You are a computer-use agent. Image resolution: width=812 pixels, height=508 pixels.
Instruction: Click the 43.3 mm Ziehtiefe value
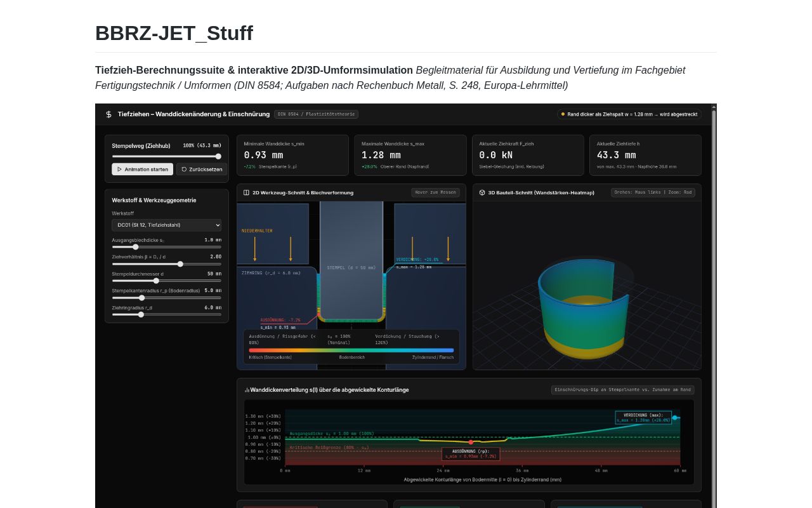click(617, 155)
